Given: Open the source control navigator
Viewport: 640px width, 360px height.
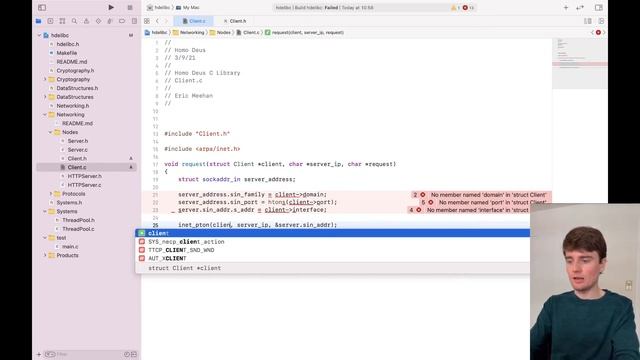Looking at the screenshot, I should click(50, 21).
